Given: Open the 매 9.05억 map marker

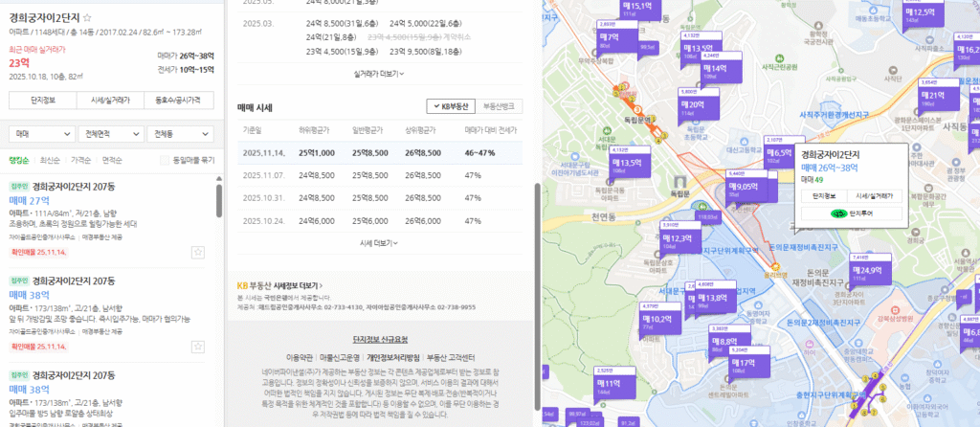Looking at the screenshot, I should pos(746,187).
